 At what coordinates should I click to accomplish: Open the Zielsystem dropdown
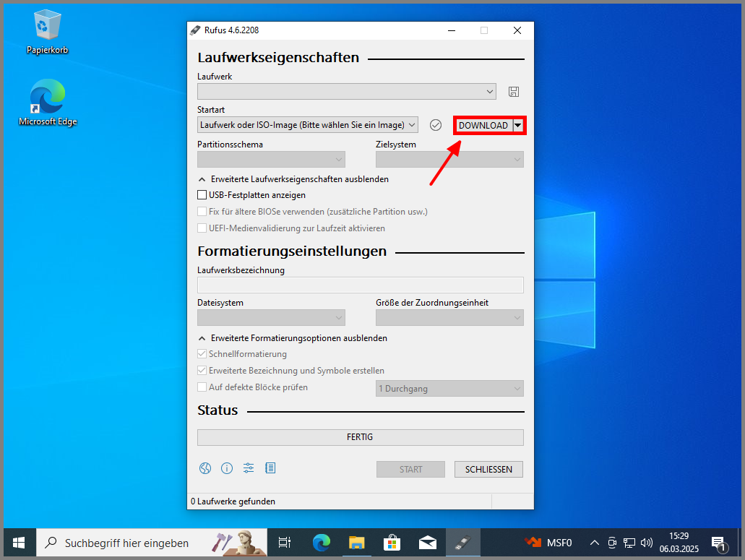click(x=449, y=159)
